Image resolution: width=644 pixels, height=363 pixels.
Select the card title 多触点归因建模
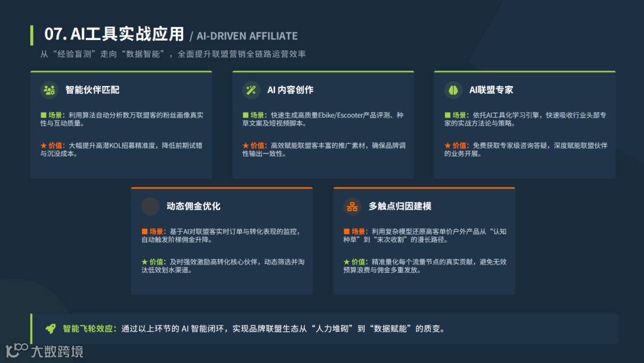click(x=400, y=207)
